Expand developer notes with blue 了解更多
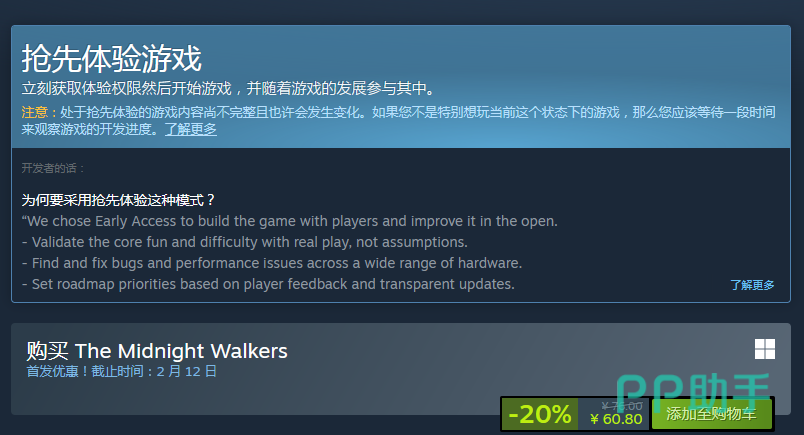The height and width of the screenshot is (435, 804). tap(752, 285)
